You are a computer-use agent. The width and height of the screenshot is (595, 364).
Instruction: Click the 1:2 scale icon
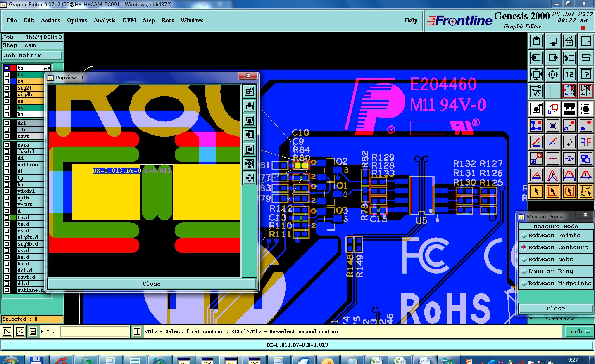click(x=569, y=74)
